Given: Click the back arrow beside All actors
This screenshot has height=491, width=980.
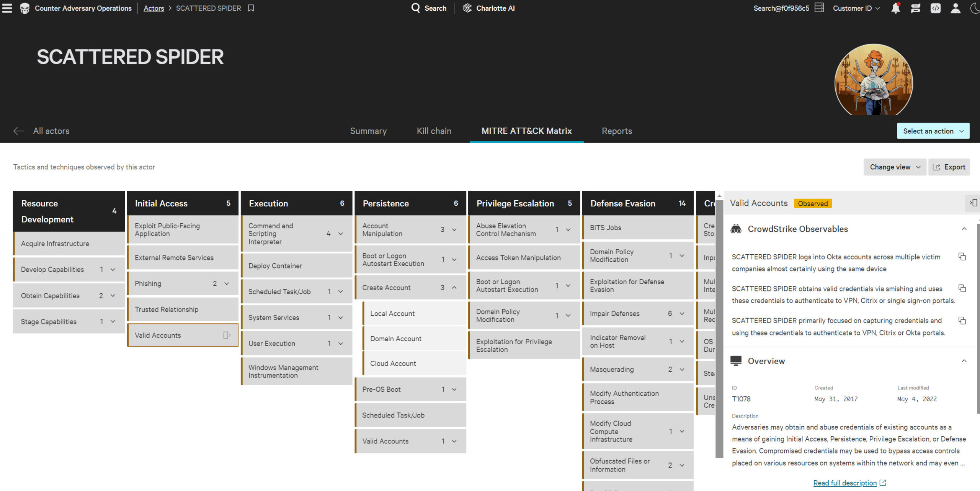Looking at the screenshot, I should click(x=19, y=131).
